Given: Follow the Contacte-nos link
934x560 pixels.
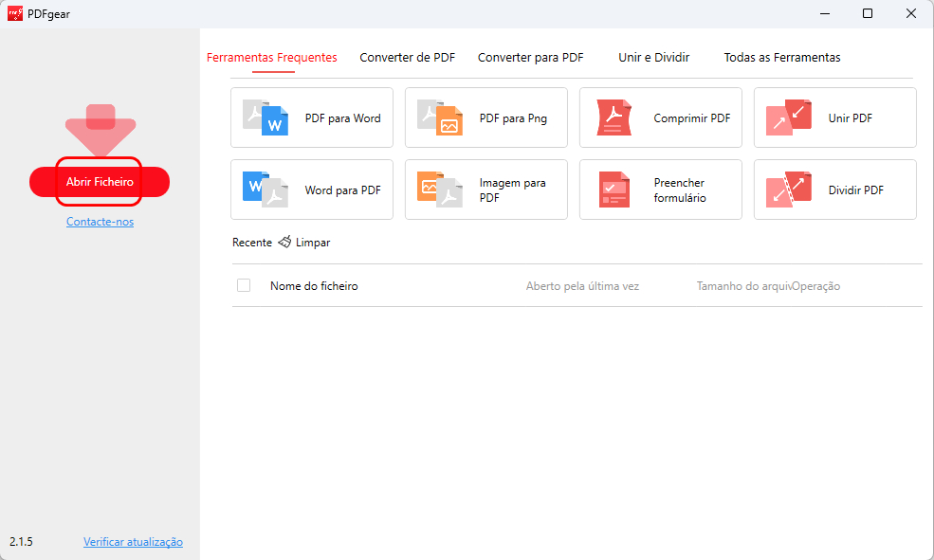Looking at the screenshot, I should [100, 222].
